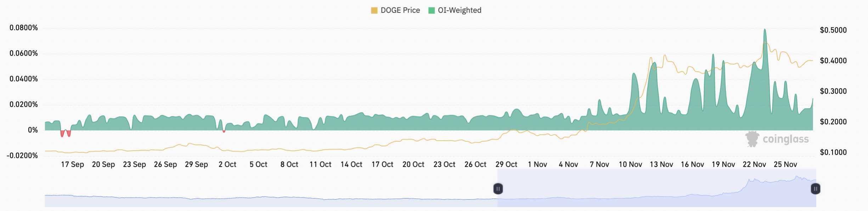Click the 7 Nov date label

click(599, 165)
